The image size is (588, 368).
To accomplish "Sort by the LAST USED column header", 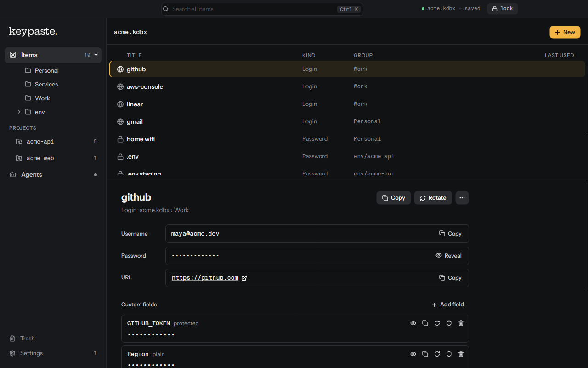I will coord(559,55).
